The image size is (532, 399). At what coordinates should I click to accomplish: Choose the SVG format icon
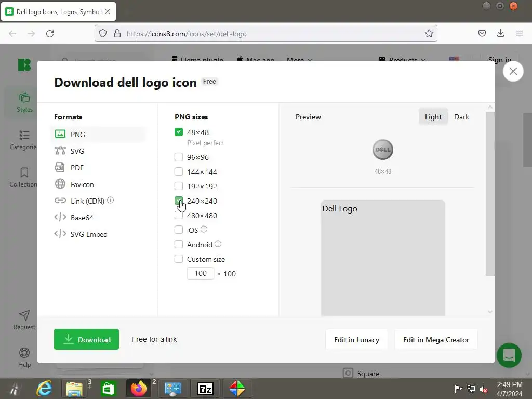pyautogui.click(x=60, y=151)
